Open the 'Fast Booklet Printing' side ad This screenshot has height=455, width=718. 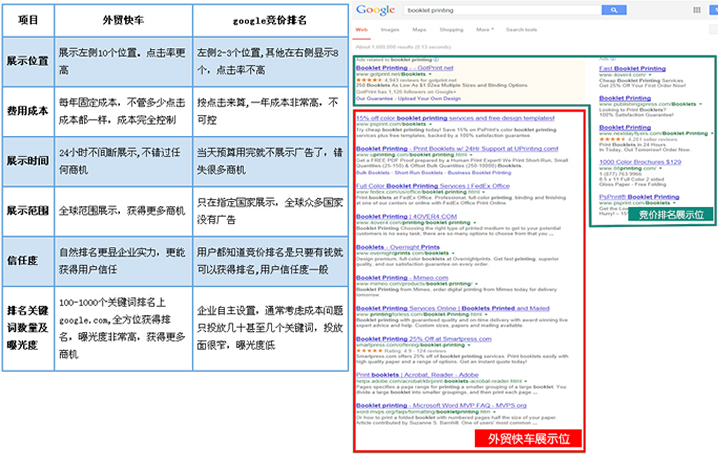pos(632,69)
